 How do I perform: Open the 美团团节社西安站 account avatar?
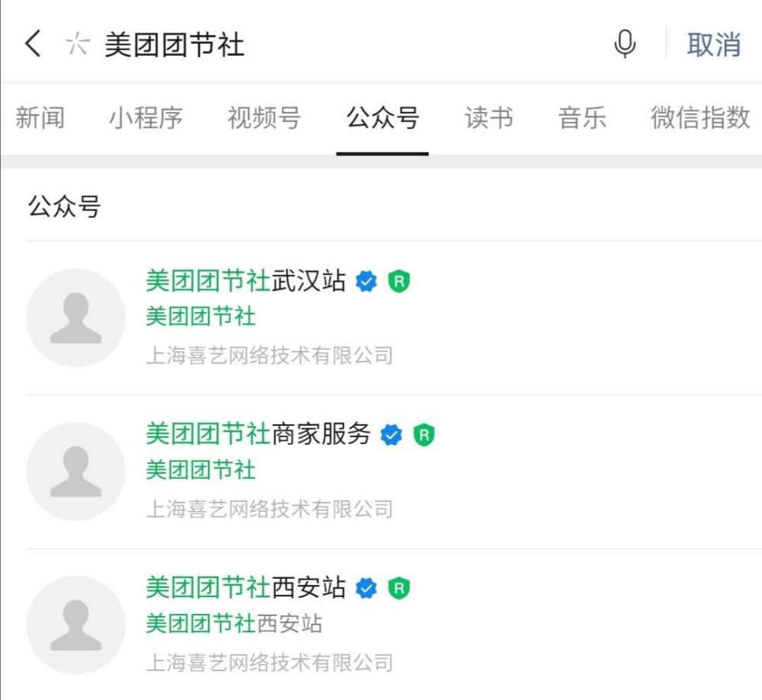click(75, 625)
